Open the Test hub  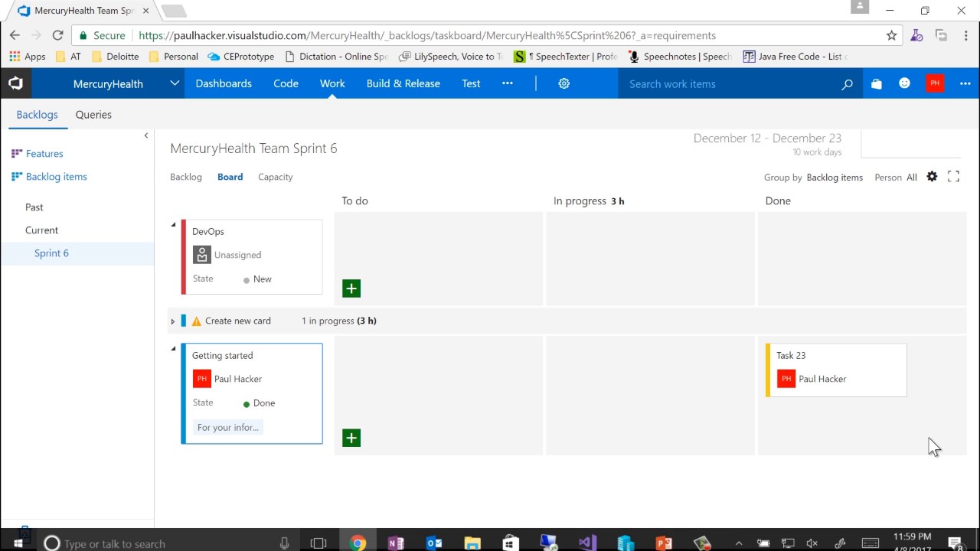coord(471,83)
